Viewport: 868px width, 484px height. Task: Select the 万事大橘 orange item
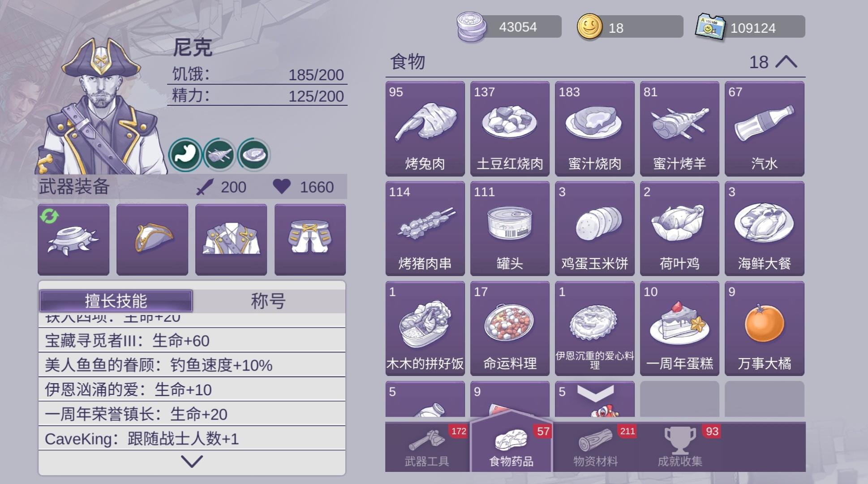coord(764,328)
